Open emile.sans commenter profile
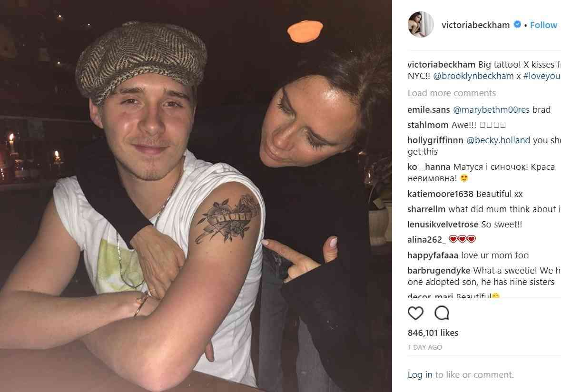 tap(429, 110)
